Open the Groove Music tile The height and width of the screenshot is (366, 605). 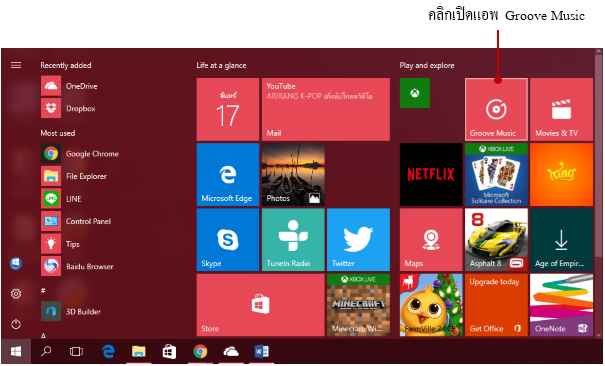(x=496, y=110)
